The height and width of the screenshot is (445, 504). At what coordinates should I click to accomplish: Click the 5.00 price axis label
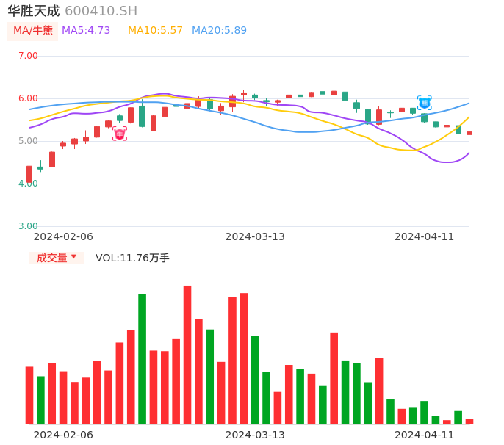click(x=28, y=141)
